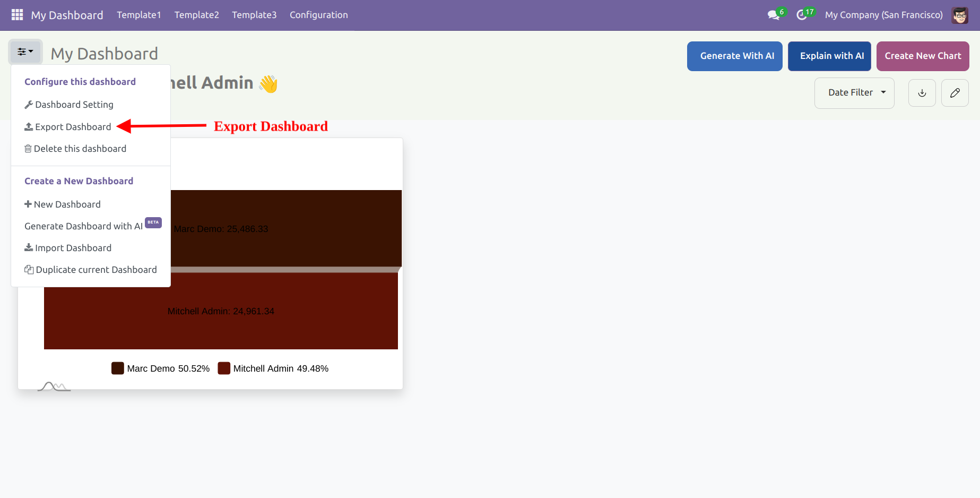
Task: Choose Generate Dashboard with AI option
Action: click(83, 226)
